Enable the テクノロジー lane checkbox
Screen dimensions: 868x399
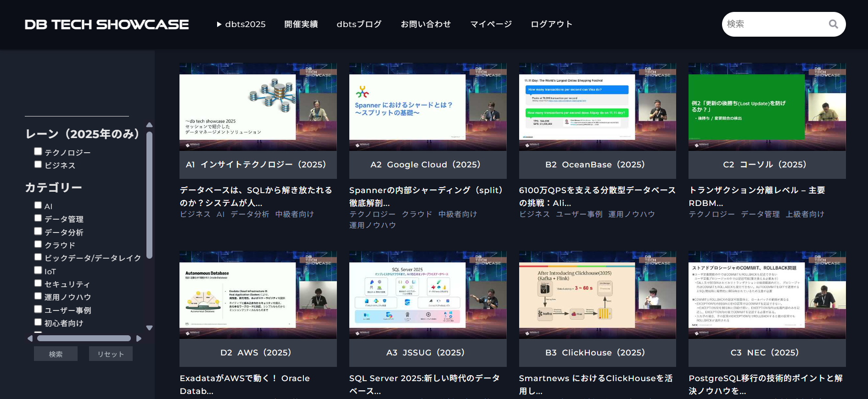pyautogui.click(x=38, y=151)
